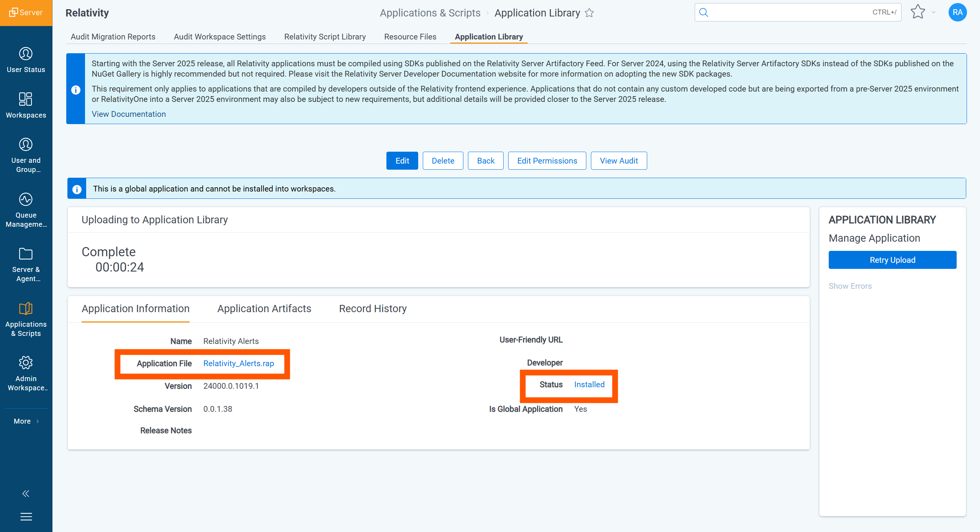Click the Edit Permissions button
980x532 pixels.
point(546,161)
